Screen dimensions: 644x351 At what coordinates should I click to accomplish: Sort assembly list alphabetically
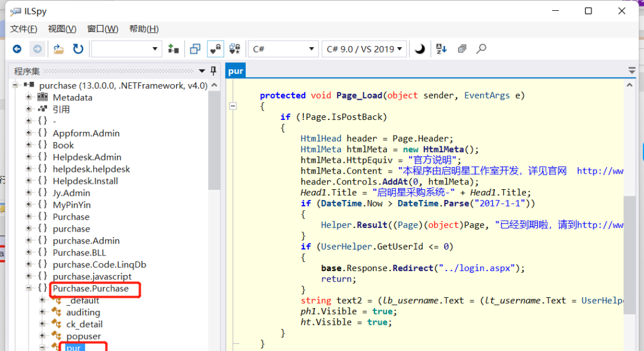point(441,49)
